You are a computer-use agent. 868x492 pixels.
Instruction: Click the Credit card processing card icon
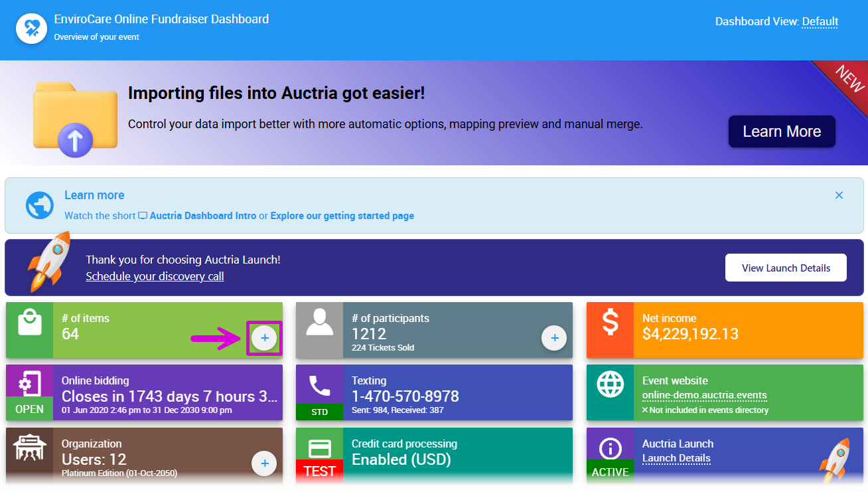(319, 448)
